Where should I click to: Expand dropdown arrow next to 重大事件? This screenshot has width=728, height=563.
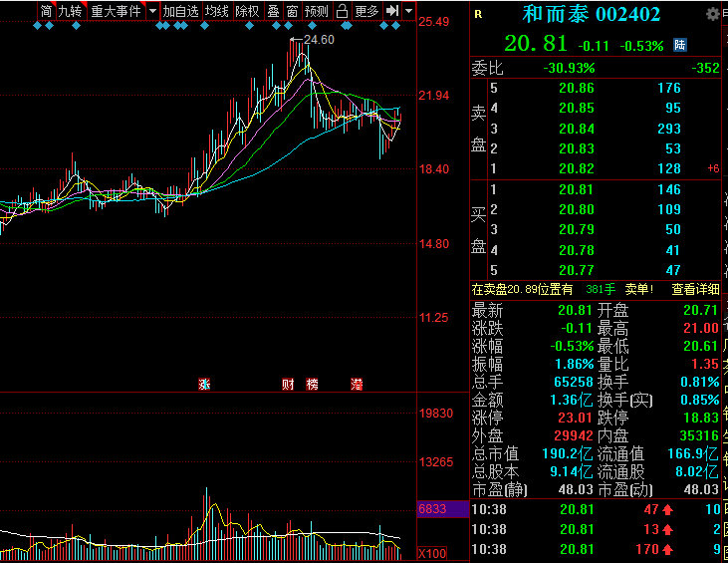(x=152, y=11)
